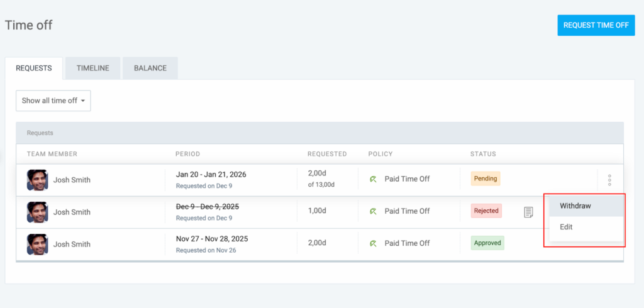Click the orange Pending status badge
644x308 pixels.
[485, 179]
